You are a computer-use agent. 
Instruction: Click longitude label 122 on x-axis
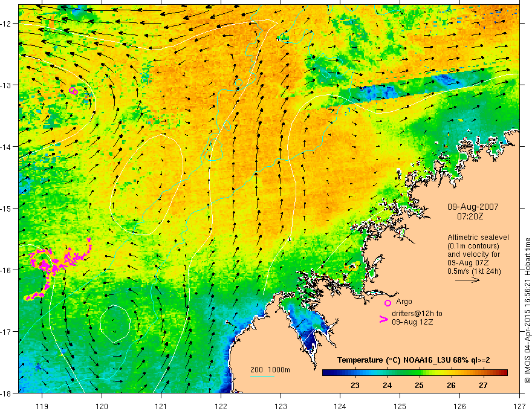coord(221,406)
